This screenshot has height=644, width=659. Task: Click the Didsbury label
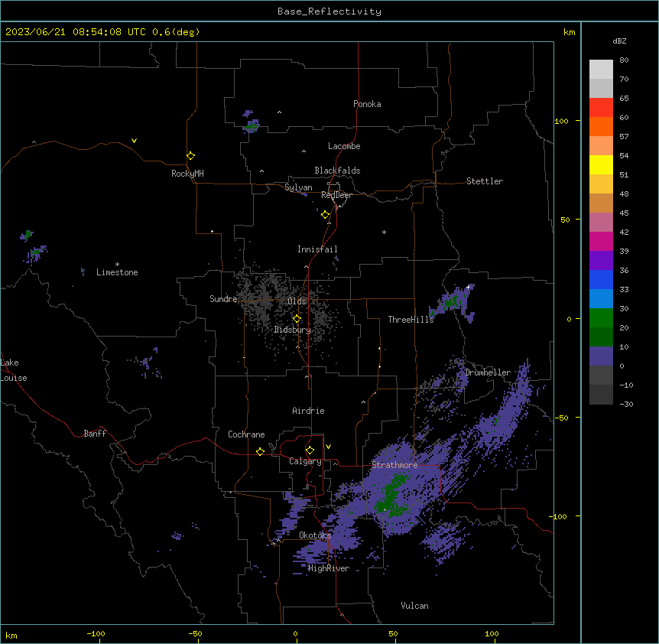[x=293, y=330]
